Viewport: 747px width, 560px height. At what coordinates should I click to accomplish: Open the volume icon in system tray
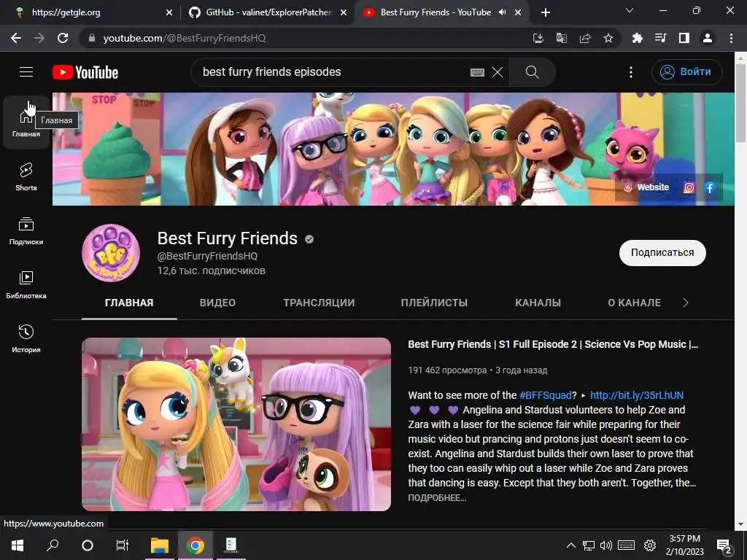click(606, 545)
